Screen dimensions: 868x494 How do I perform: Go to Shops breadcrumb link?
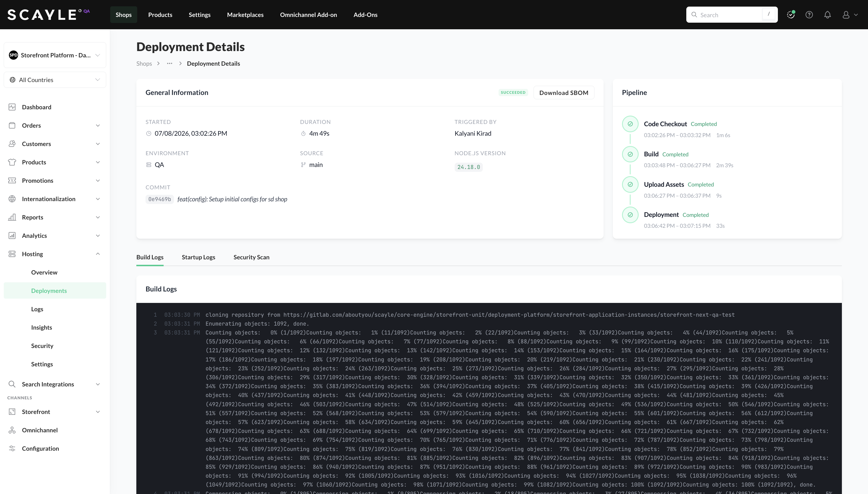point(144,63)
